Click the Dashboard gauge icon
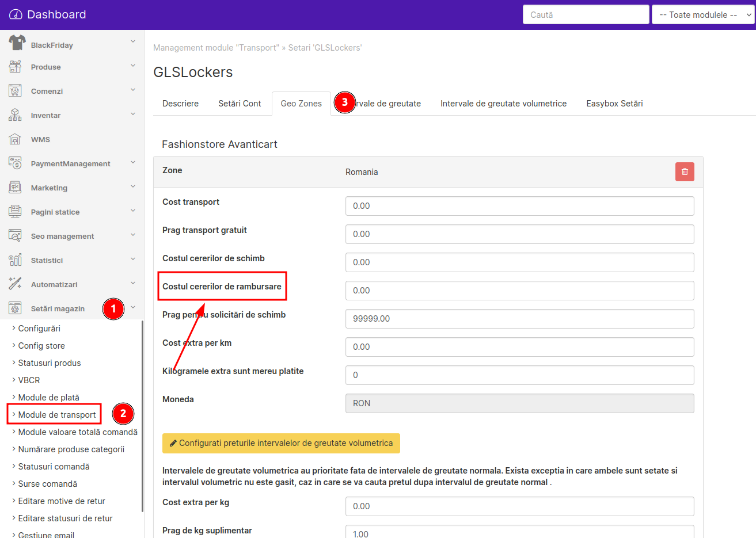Screen dimensions: 756x538 point(16,14)
